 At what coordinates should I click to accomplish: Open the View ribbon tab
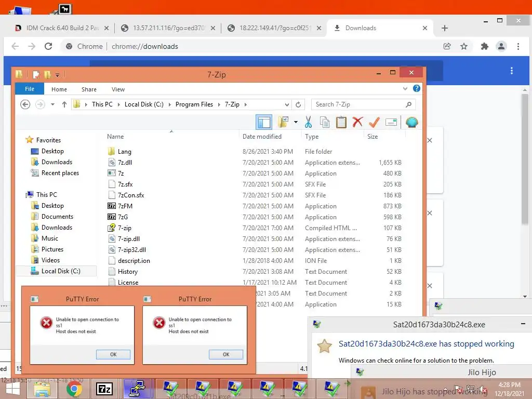pos(118,89)
